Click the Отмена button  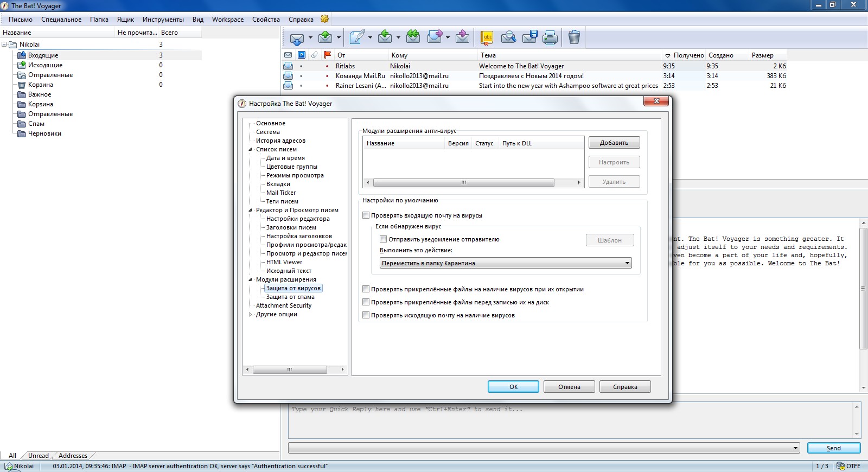(x=569, y=387)
